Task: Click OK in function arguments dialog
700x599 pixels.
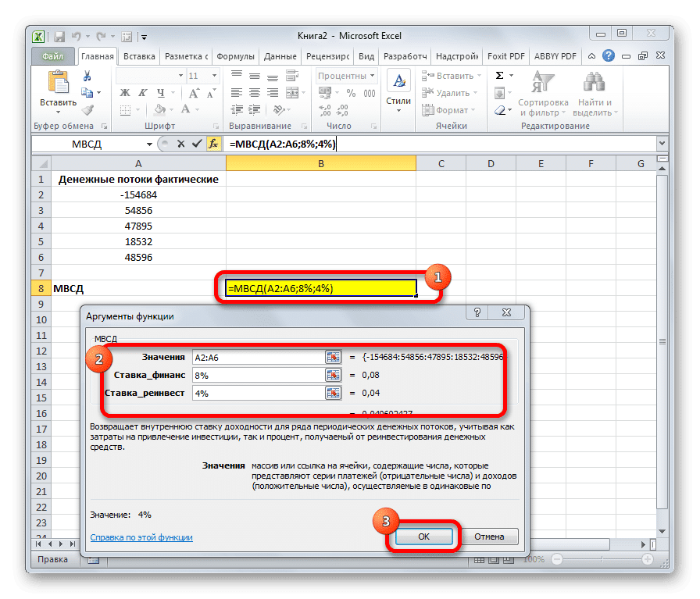Action: [x=423, y=537]
